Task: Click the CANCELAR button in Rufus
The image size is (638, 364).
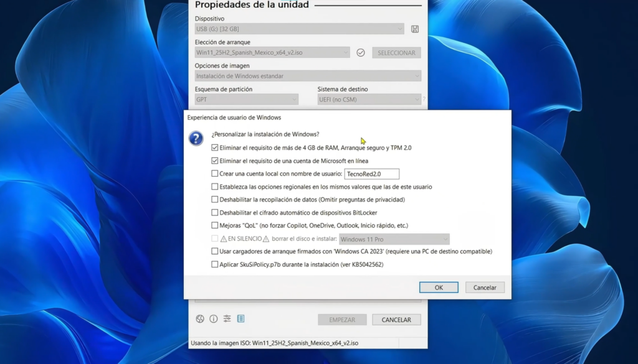Action: (396, 320)
